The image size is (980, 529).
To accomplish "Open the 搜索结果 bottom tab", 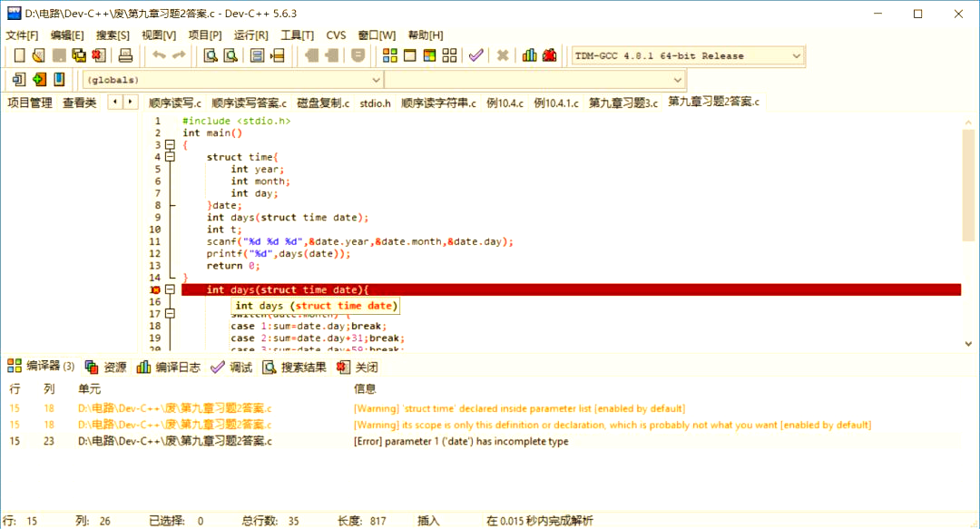I will pos(294,367).
